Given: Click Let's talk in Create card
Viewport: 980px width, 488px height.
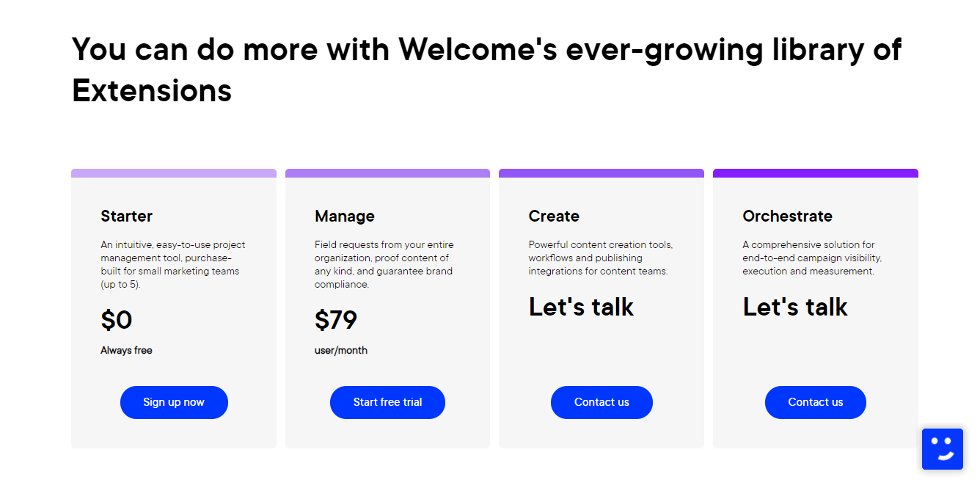Looking at the screenshot, I should [x=580, y=307].
